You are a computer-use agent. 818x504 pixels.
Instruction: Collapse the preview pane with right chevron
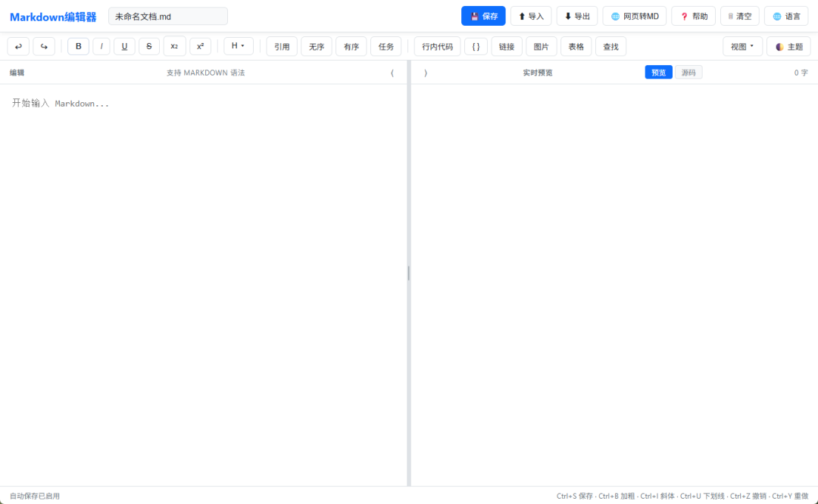coord(426,73)
